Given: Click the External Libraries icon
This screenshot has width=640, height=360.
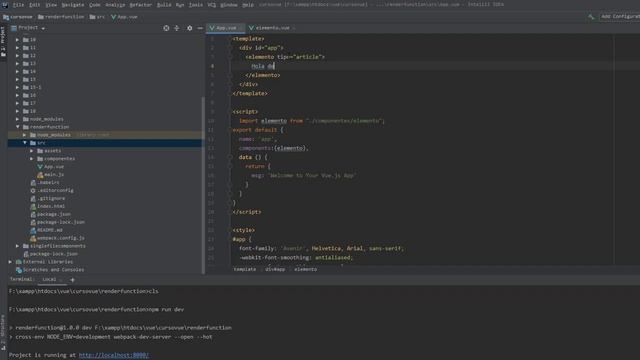Looking at the screenshot, I should pos(19,262).
